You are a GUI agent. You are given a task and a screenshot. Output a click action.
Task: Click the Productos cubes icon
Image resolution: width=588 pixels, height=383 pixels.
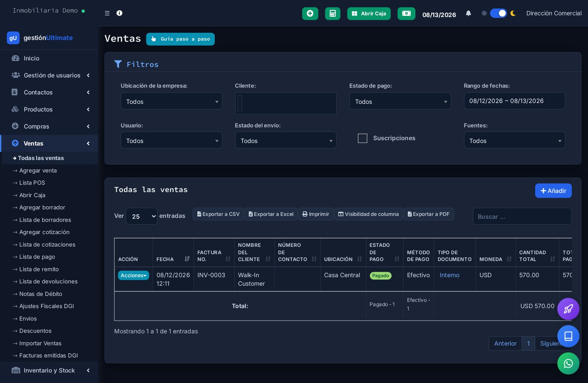(x=15, y=109)
